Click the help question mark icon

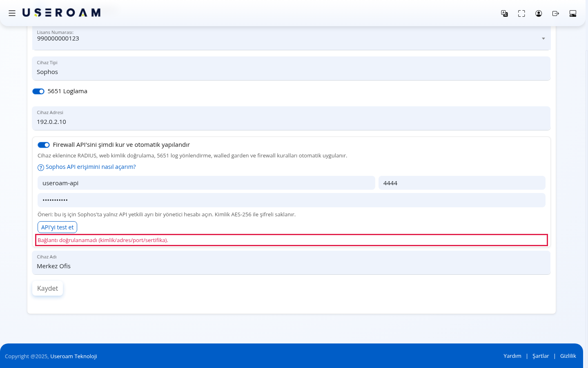tap(41, 168)
